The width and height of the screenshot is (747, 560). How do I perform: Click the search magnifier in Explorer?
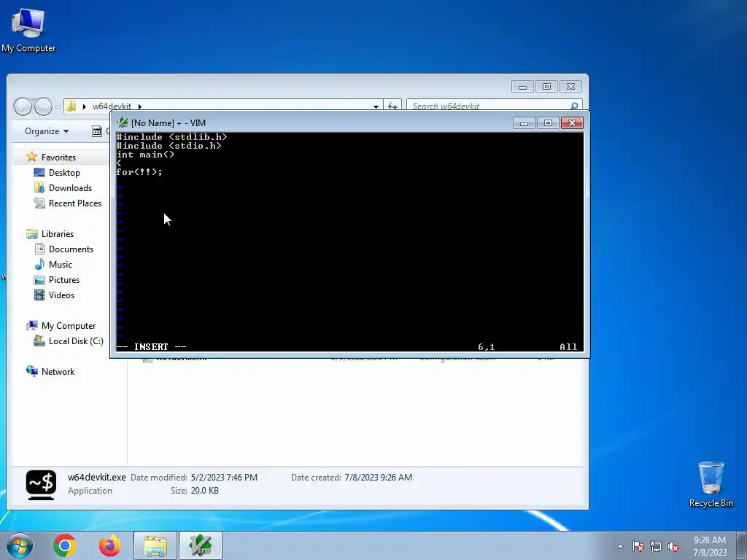pyautogui.click(x=574, y=106)
